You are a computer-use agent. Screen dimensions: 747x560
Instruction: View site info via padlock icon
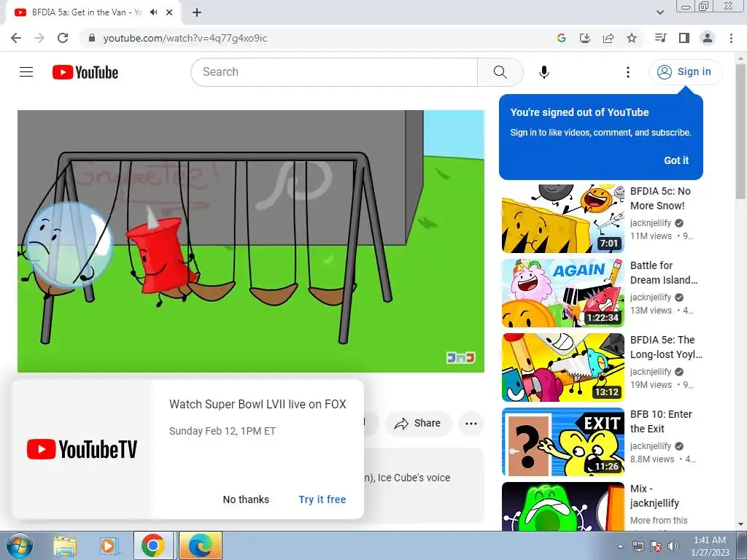92,38
